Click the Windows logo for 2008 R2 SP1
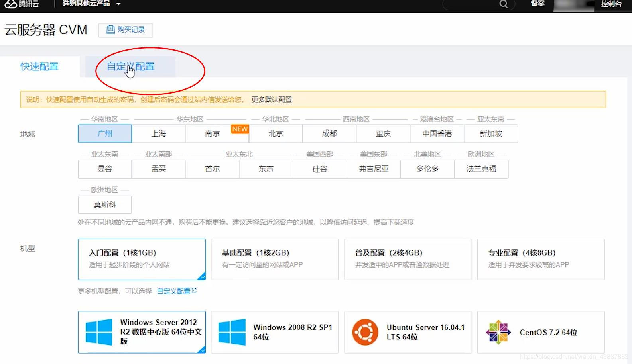This screenshot has height=364, width=632. click(232, 332)
